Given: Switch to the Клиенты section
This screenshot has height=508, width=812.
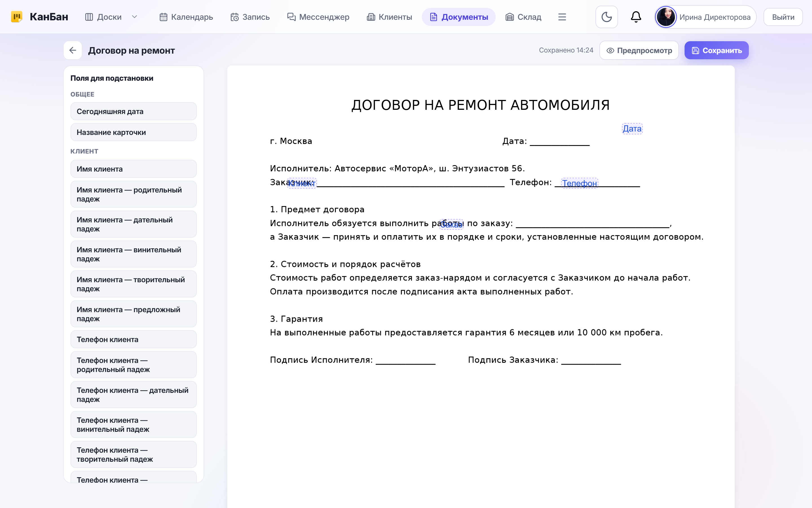Looking at the screenshot, I should [389, 17].
